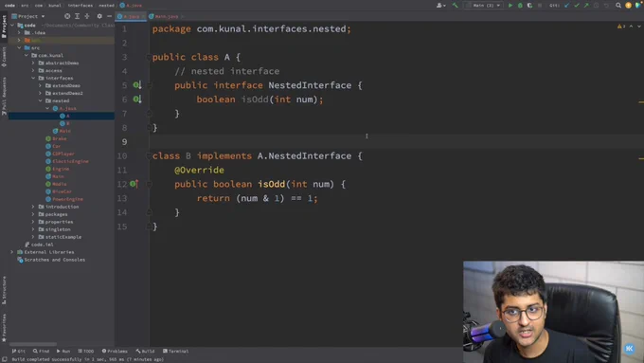Image resolution: width=644 pixels, height=363 pixels.
Task: Start debugging with the bug icon
Action: click(x=520, y=6)
